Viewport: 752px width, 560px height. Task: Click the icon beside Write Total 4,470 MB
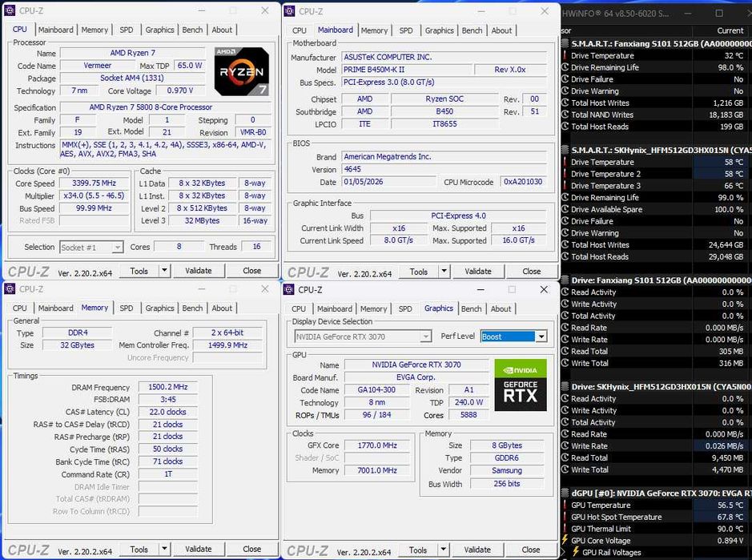pos(565,469)
